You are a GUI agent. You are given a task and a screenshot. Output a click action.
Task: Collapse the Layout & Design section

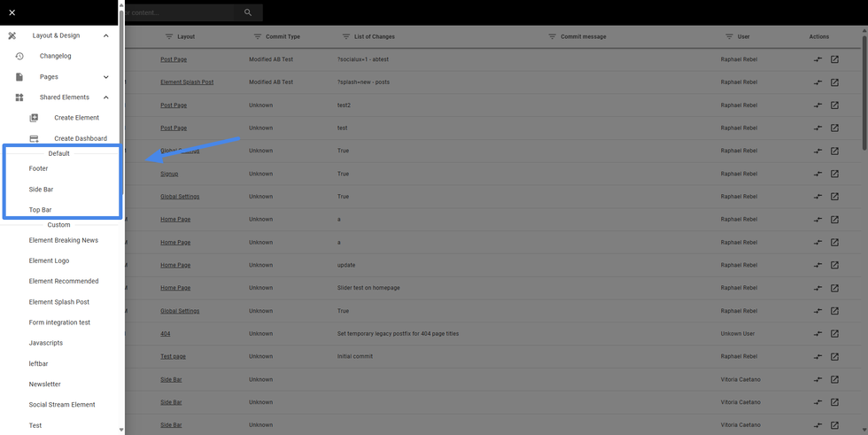(x=106, y=35)
